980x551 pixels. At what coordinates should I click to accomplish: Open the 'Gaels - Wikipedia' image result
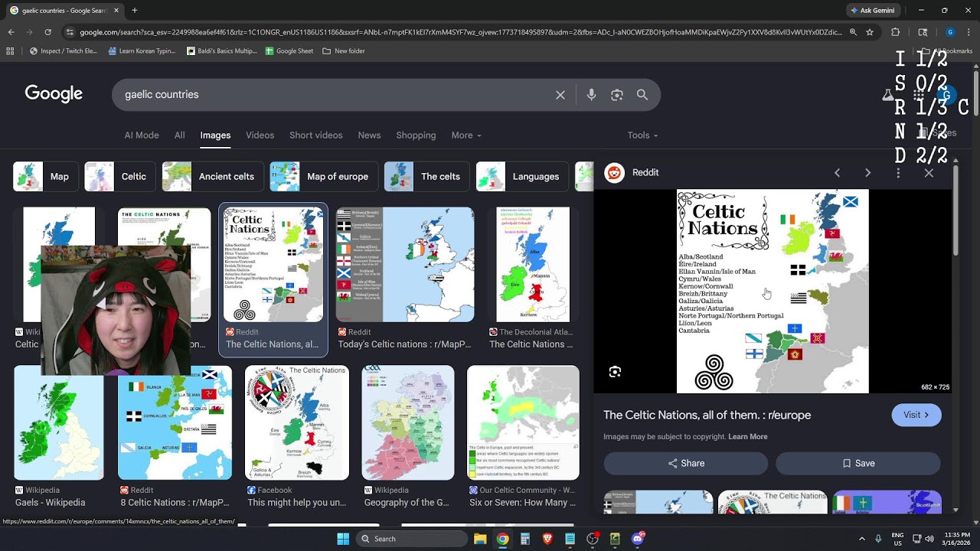(59, 422)
